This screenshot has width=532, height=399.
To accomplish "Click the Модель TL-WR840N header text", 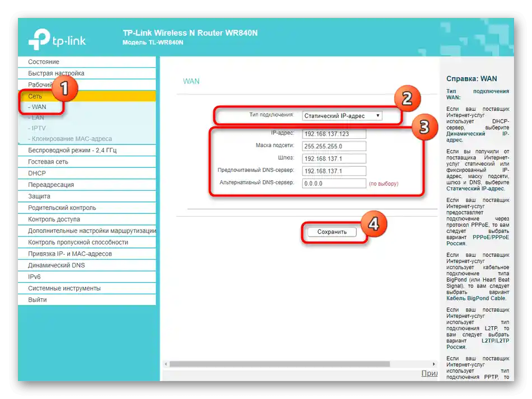I will click(x=153, y=43).
